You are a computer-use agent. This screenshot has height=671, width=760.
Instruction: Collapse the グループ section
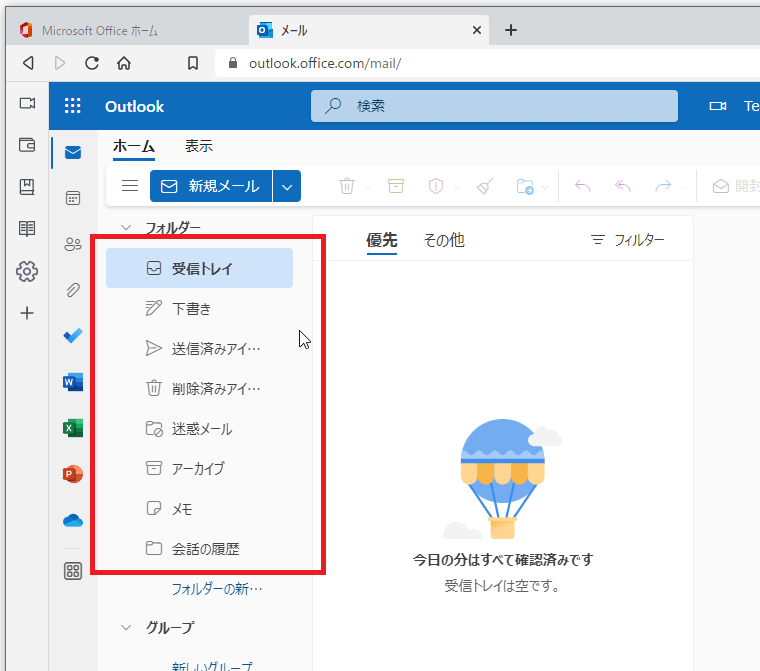[126, 628]
